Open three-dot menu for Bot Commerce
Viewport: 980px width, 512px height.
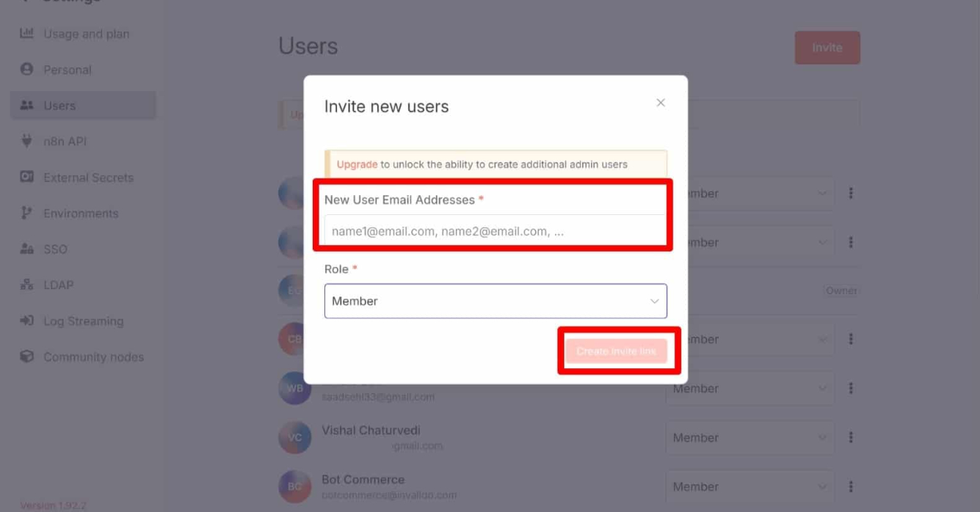(x=851, y=486)
